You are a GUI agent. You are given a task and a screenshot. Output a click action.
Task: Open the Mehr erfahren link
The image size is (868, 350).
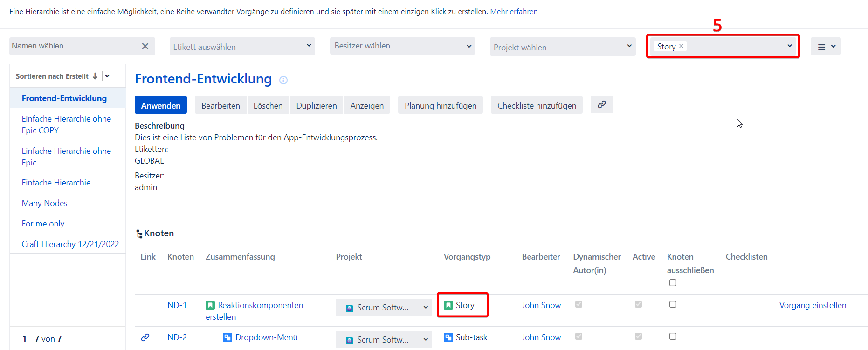tap(514, 12)
